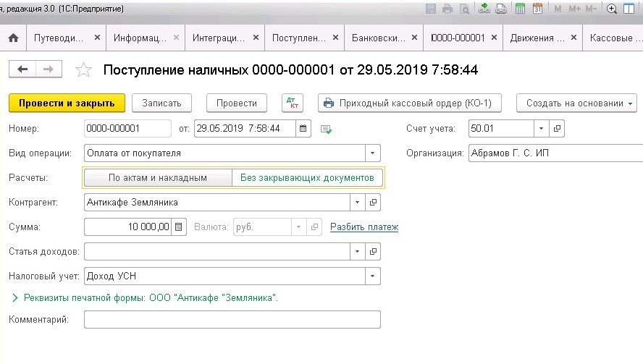Go back with the left arrow

tap(22, 69)
